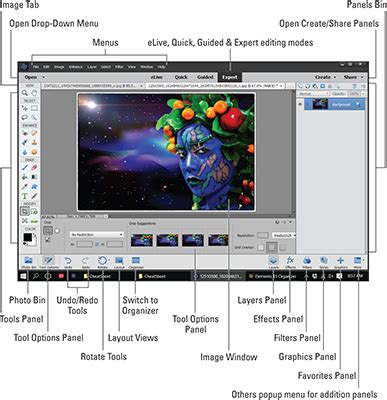Open the Enhance menu

75,67
